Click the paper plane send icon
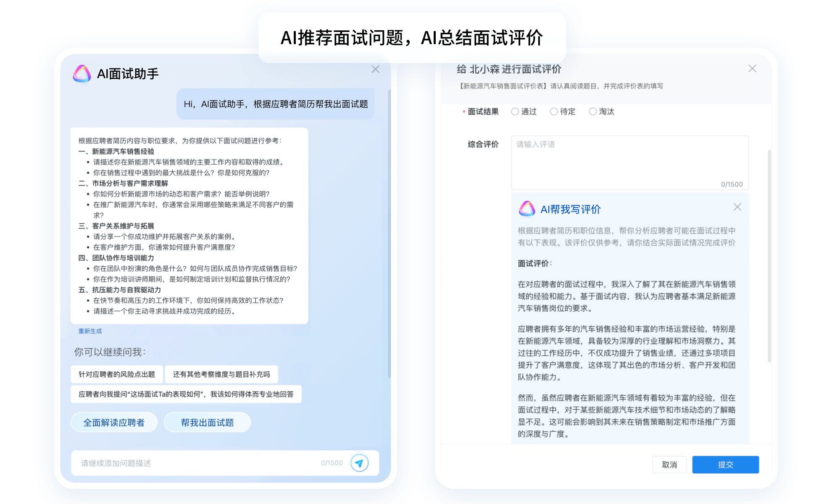The width and height of the screenshot is (832, 504). coord(359,463)
